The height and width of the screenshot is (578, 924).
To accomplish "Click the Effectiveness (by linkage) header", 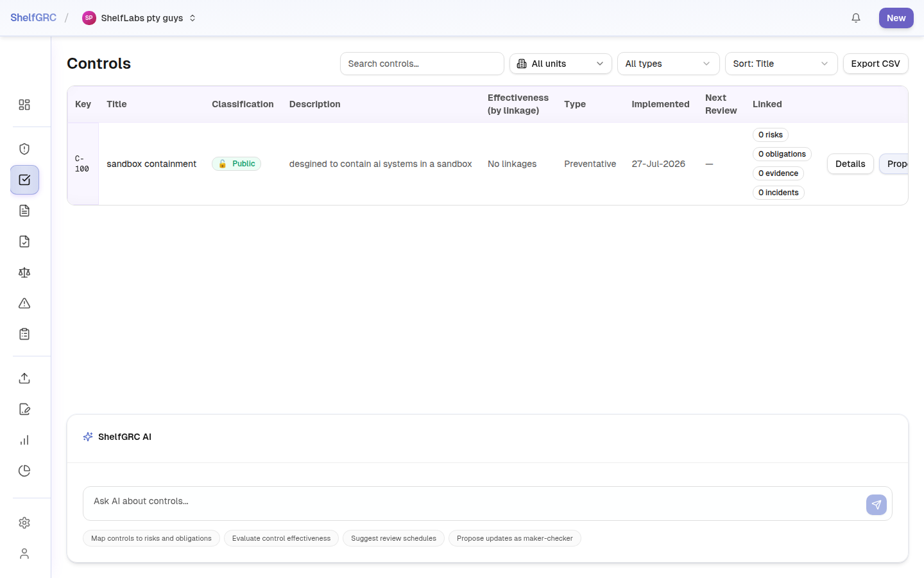I will (518, 104).
